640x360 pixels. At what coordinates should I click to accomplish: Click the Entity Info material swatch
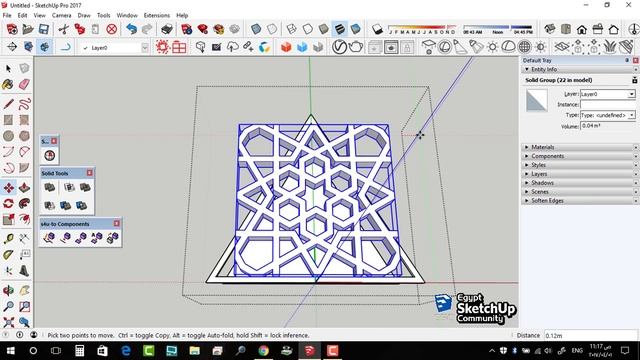536,101
